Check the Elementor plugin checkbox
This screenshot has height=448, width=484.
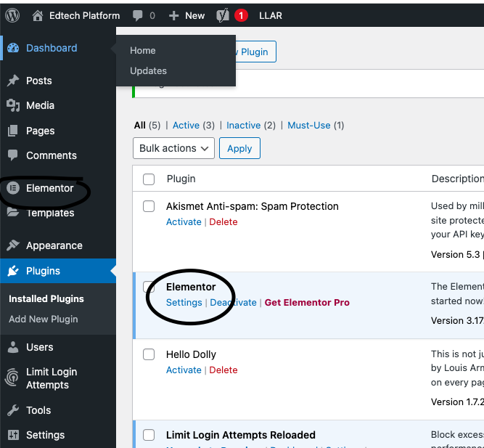pyautogui.click(x=149, y=287)
